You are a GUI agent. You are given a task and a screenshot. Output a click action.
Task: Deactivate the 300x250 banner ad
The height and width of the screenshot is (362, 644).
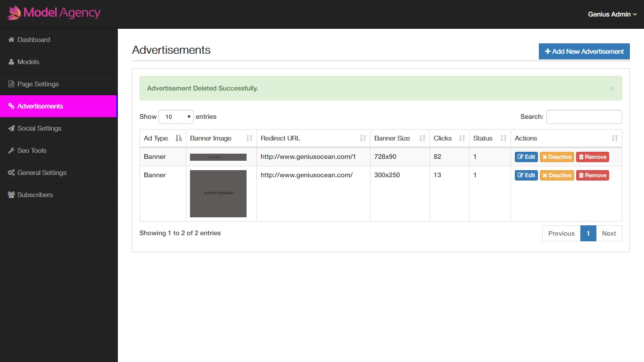coord(557,175)
